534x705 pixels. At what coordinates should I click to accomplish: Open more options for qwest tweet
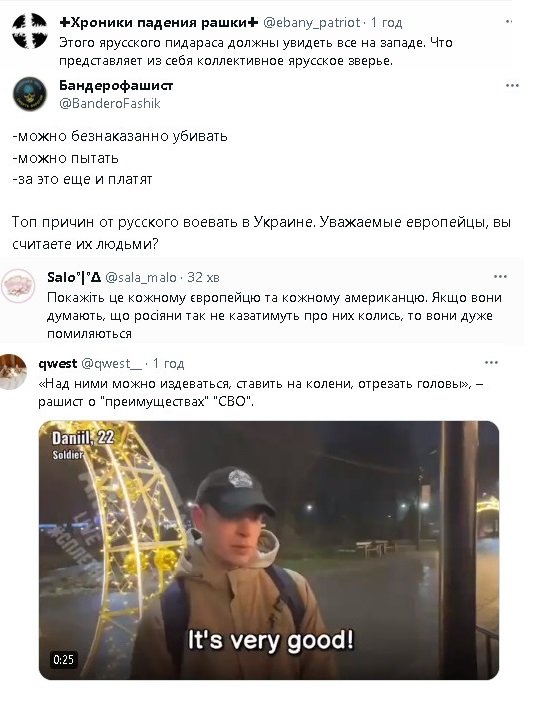(x=491, y=362)
